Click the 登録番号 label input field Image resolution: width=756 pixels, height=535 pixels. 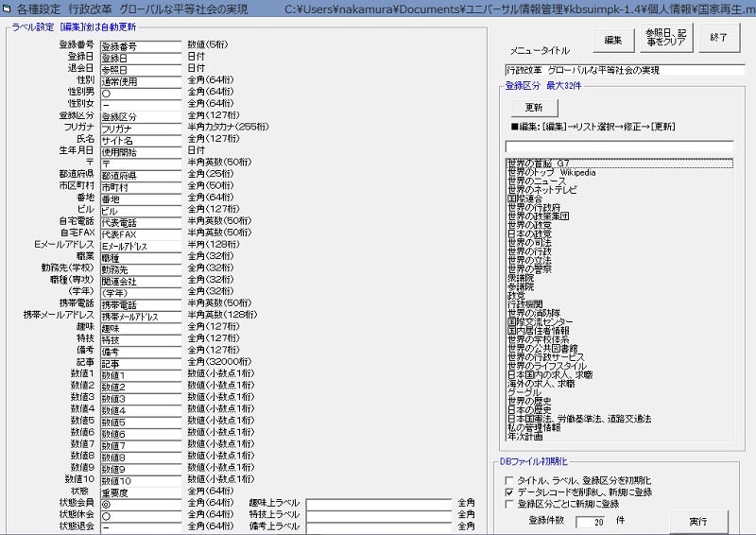coord(140,45)
